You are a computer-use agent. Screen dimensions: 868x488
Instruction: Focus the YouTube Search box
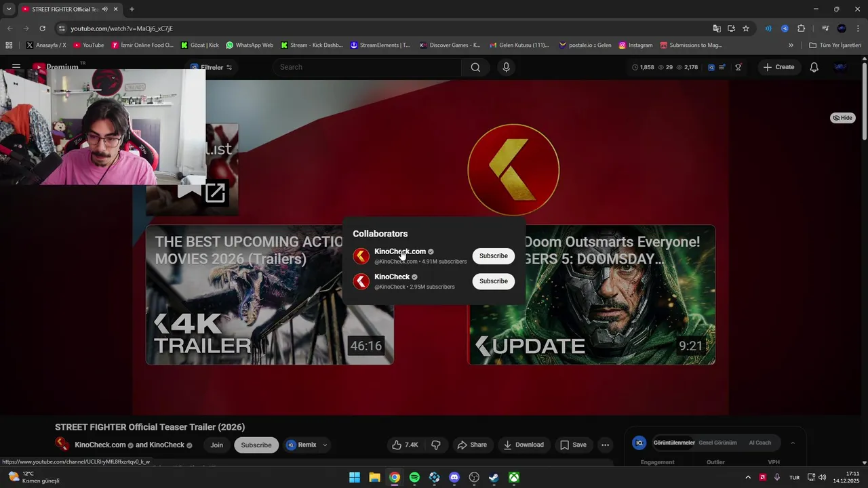(366, 67)
